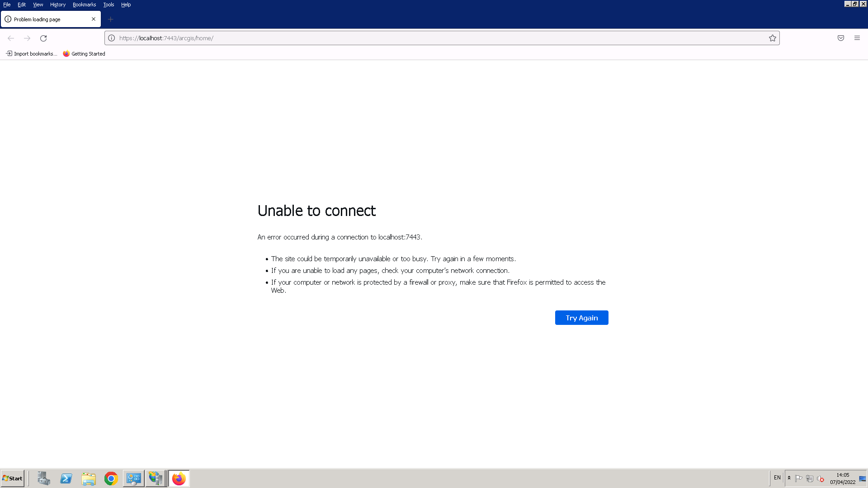The height and width of the screenshot is (488, 868).
Task: Open the Import bookmarks link
Action: [31, 53]
